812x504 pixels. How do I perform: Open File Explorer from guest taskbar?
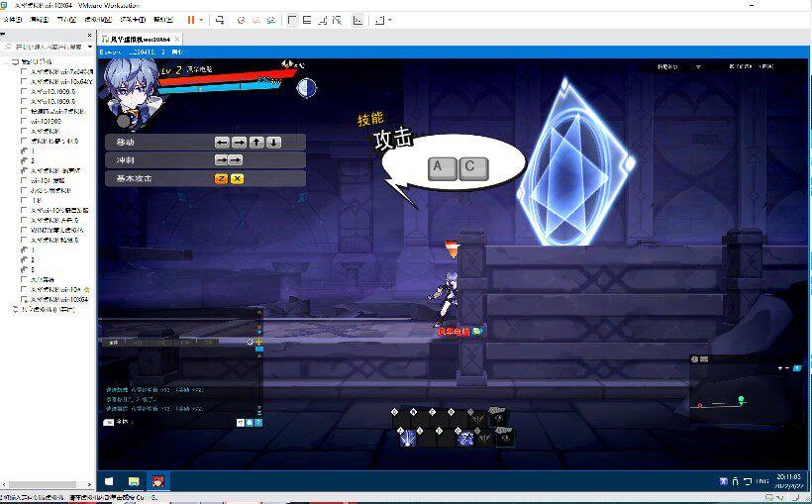pyautogui.click(x=134, y=481)
